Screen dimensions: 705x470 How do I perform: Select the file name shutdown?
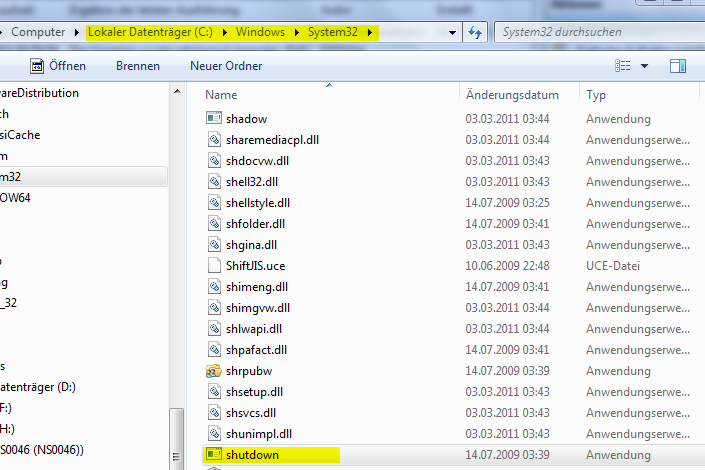coord(252,455)
